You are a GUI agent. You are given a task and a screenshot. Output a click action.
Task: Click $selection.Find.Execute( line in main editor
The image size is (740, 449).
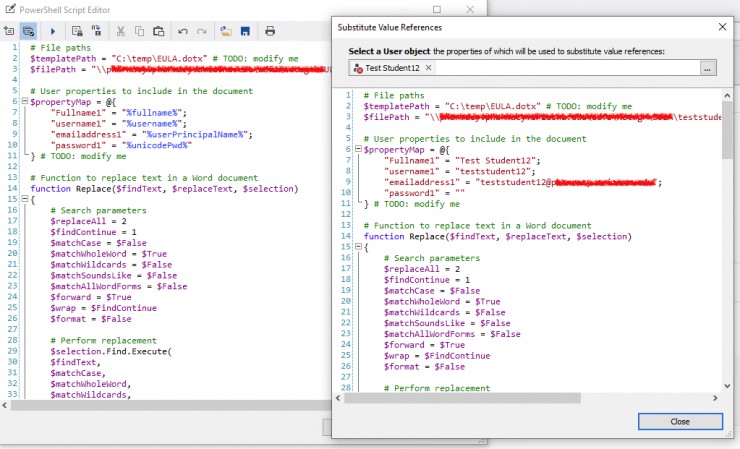tap(111, 351)
